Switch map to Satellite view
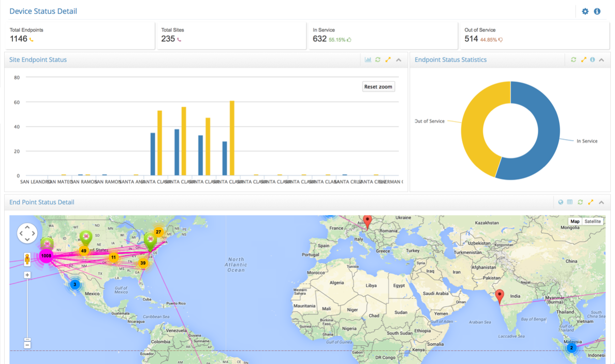Screen dimensions: 615x364 [592, 221]
